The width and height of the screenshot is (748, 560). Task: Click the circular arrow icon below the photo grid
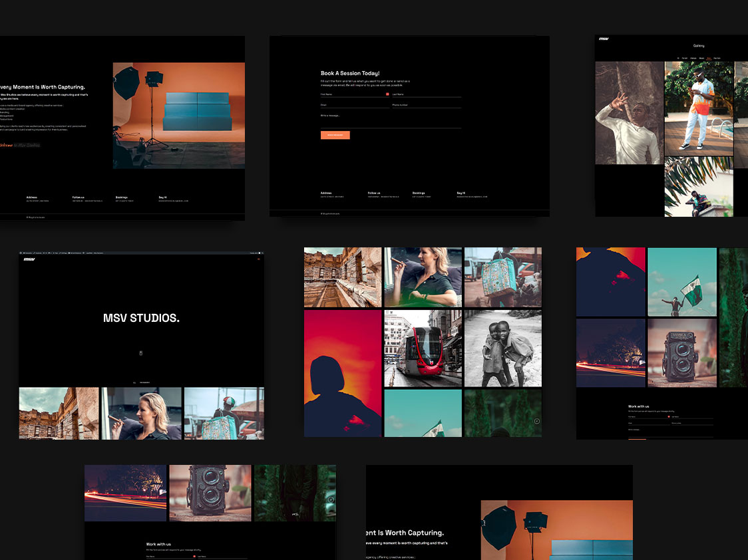[536, 421]
